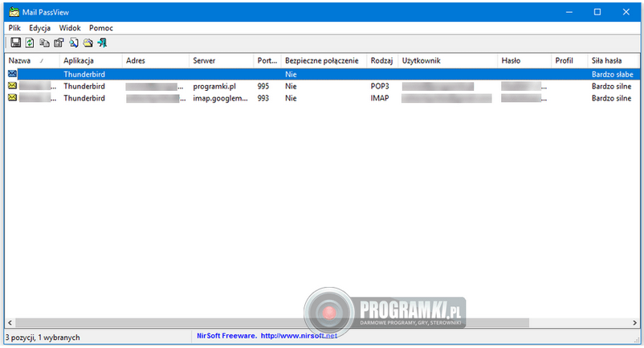Open the Pomoc menu

coord(101,28)
